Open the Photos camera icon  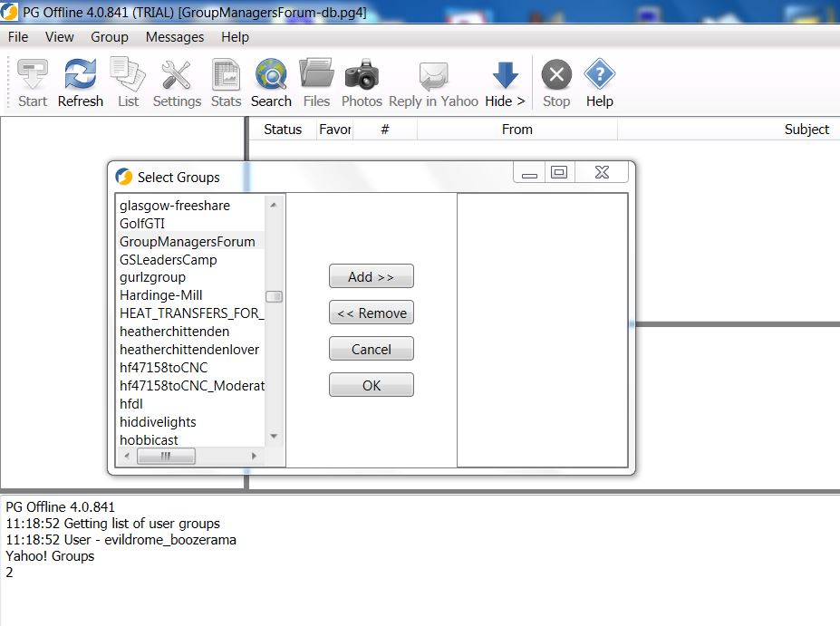[x=362, y=74]
